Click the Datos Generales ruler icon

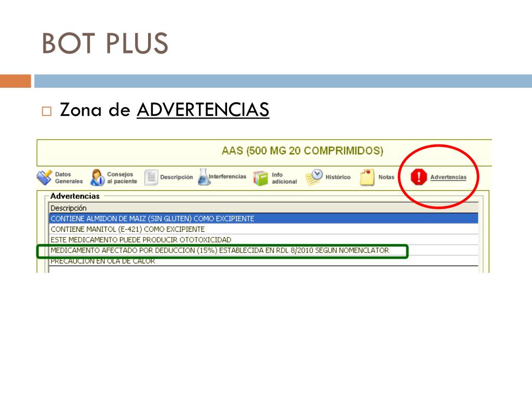pos(45,178)
